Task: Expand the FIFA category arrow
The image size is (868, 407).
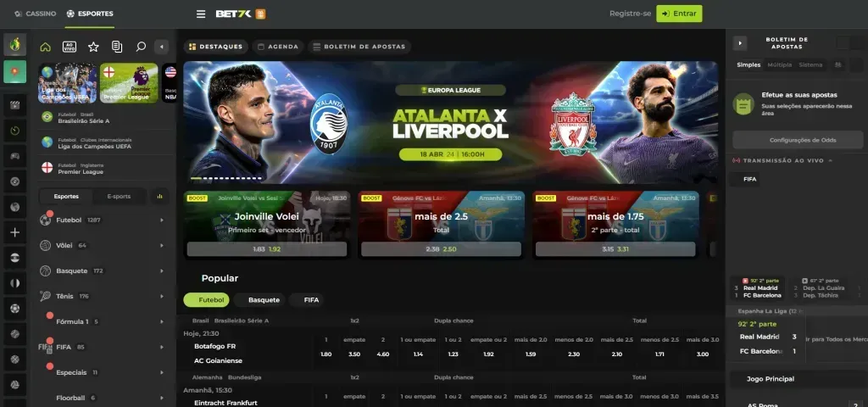Action: tap(162, 347)
